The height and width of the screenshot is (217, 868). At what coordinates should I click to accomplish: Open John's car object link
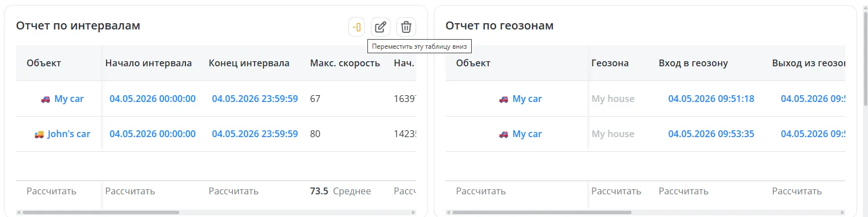tap(69, 134)
